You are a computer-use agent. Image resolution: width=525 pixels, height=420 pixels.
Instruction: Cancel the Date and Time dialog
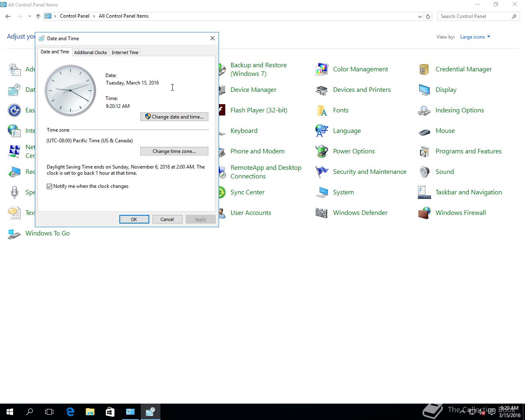point(167,219)
